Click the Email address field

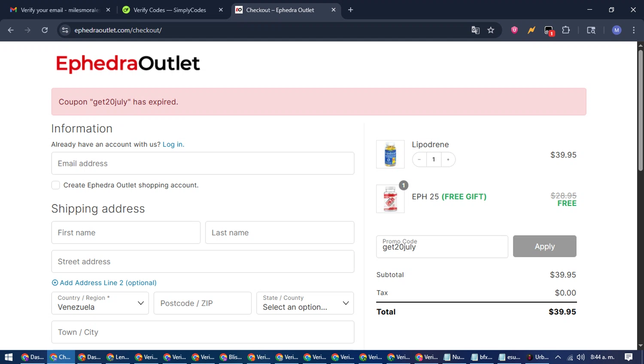pyautogui.click(x=203, y=163)
